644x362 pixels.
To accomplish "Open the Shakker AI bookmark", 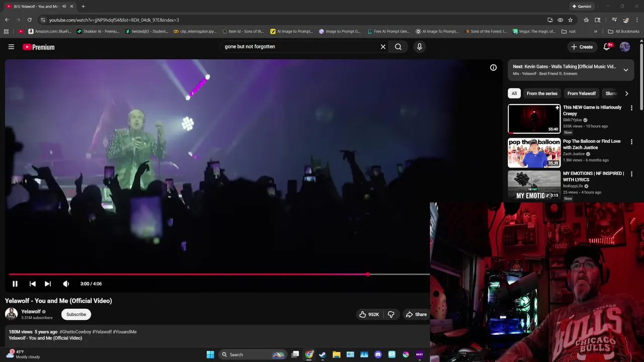I will [98, 31].
